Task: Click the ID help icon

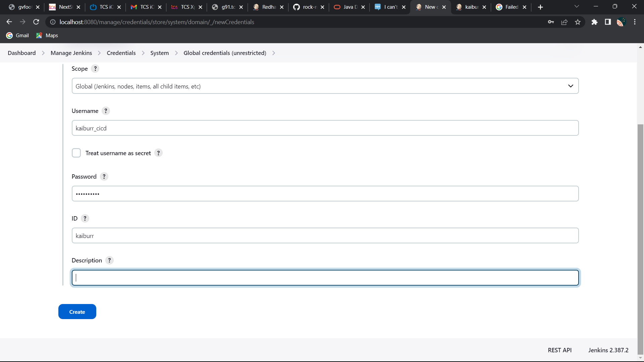Action: coord(85,218)
